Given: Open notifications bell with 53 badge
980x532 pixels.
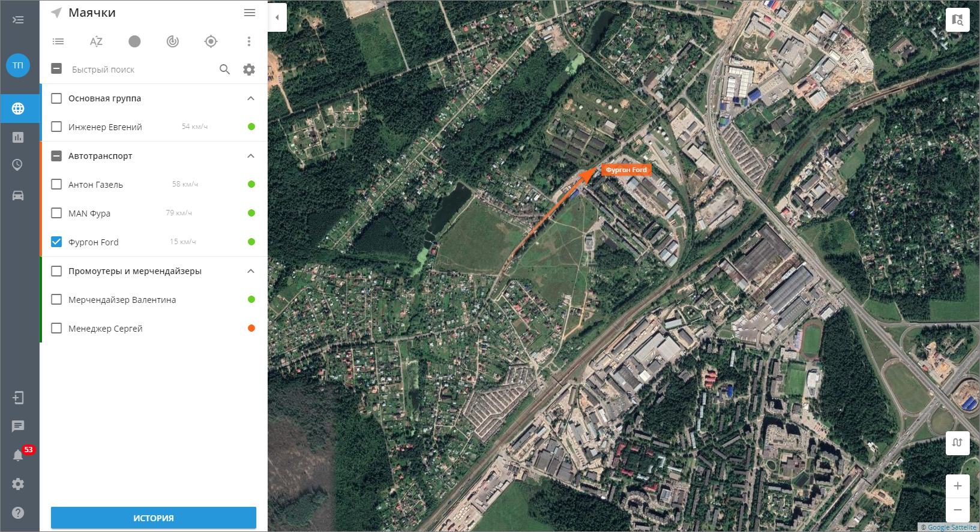Looking at the screenshot, I should pyautogui.click(x=19, y=455).
